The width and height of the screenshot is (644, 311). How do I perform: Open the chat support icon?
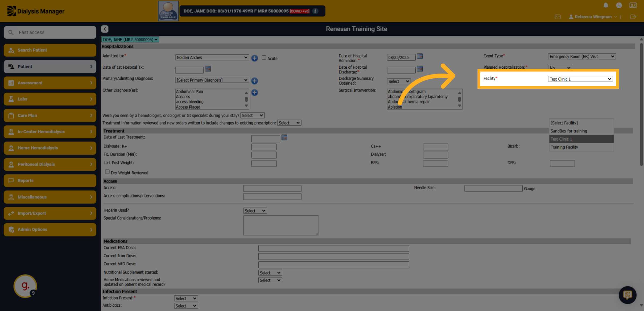(627, 295)
